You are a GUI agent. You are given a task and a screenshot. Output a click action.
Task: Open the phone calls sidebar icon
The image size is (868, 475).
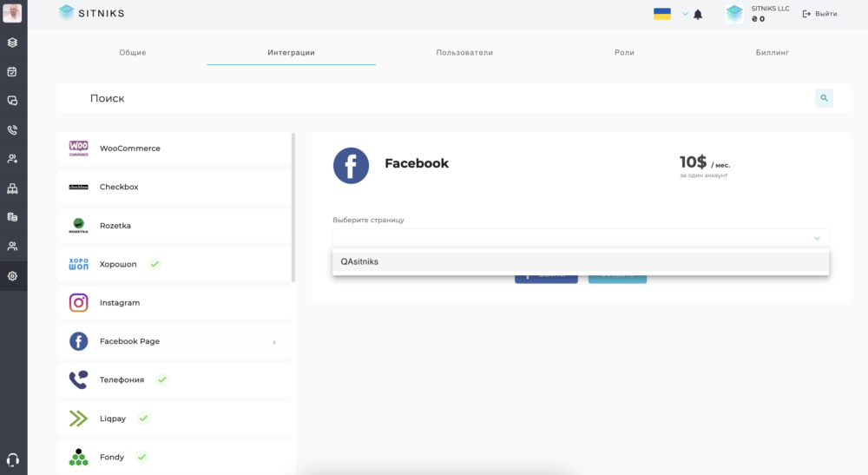coord(12,130)
